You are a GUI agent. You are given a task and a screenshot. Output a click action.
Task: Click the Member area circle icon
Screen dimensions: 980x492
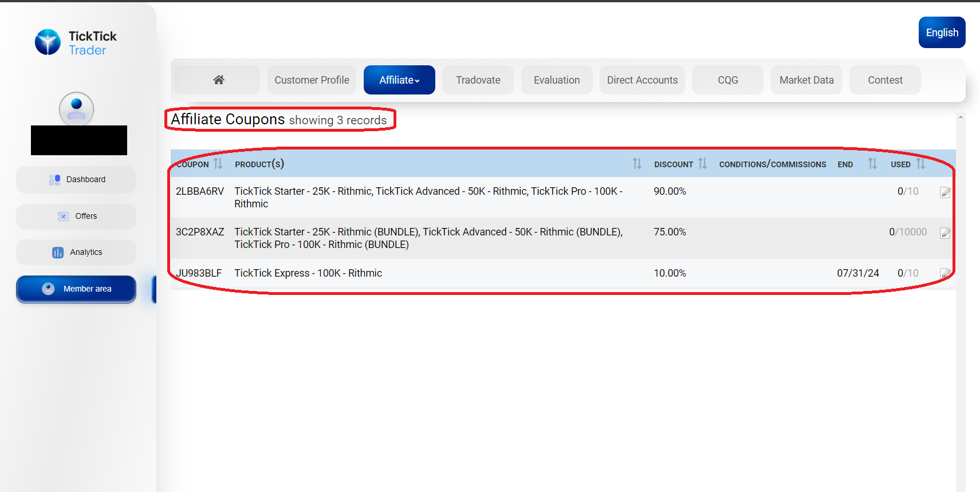tap(48, 289)
